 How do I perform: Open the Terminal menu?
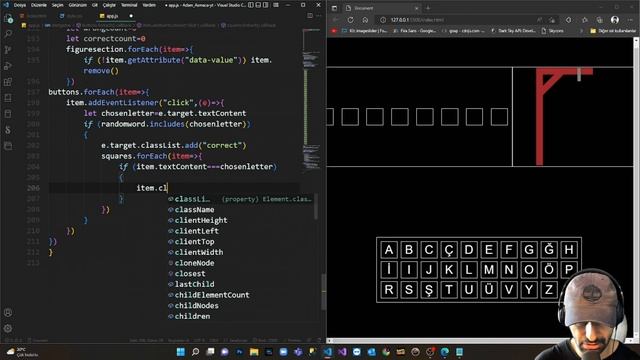pos(129,5)
